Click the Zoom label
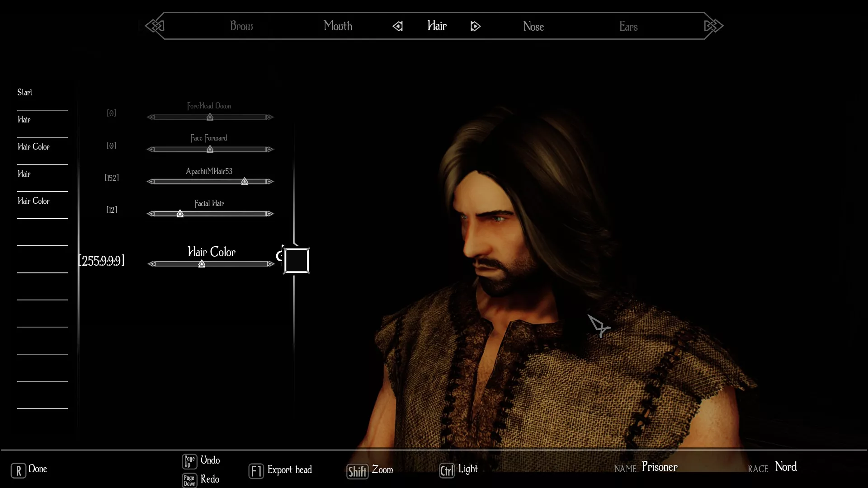 pyautogui.click(x=382, y=469)
